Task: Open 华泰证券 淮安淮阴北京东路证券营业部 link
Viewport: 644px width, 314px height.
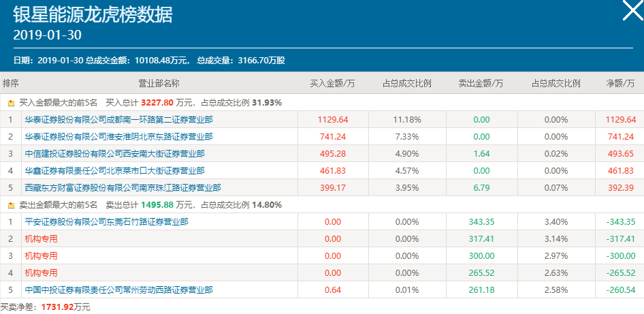Action: coord(118,137)
